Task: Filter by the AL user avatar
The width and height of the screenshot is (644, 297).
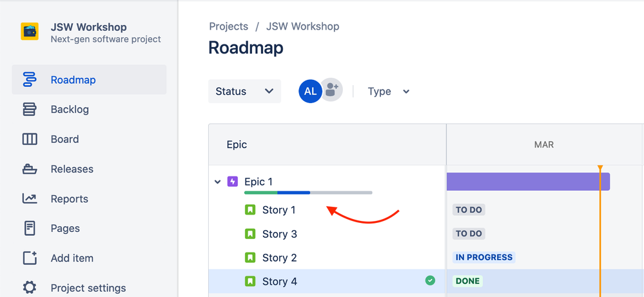Action: pos(310,91)
